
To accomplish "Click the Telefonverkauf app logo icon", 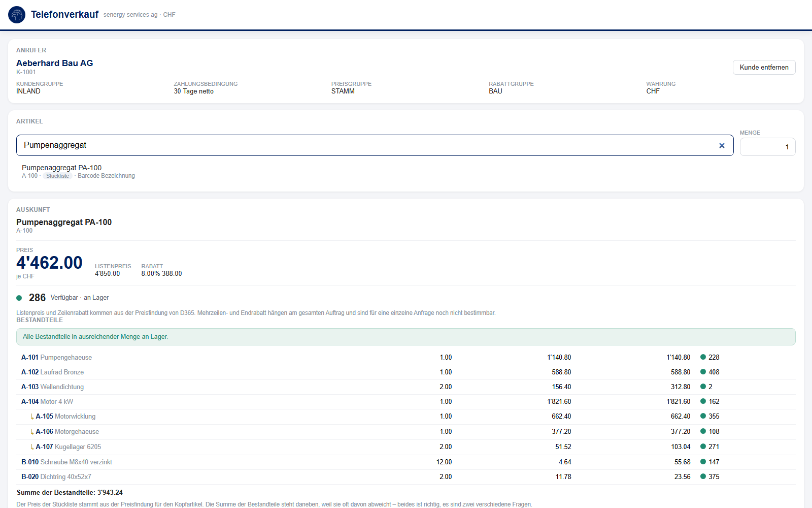I will tap(17, 15).
